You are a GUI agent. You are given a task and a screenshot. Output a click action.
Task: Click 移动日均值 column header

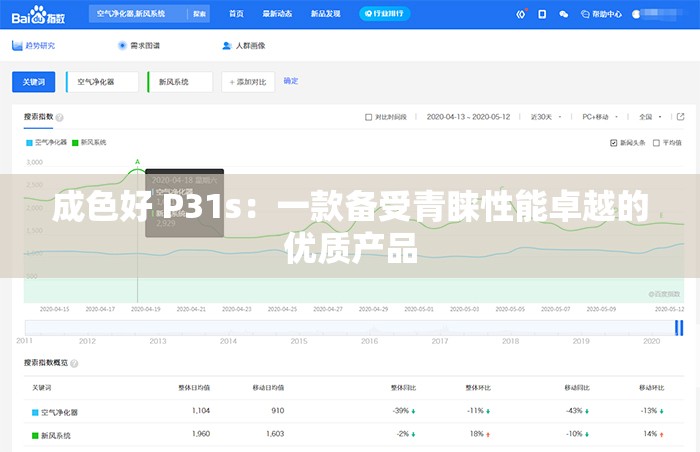coord(268,388)
